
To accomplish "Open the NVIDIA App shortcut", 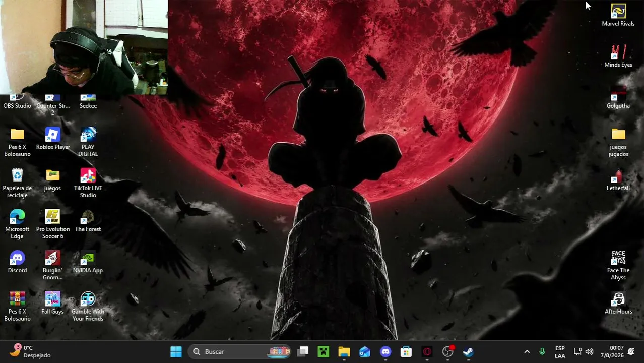I will click(88, 262).
